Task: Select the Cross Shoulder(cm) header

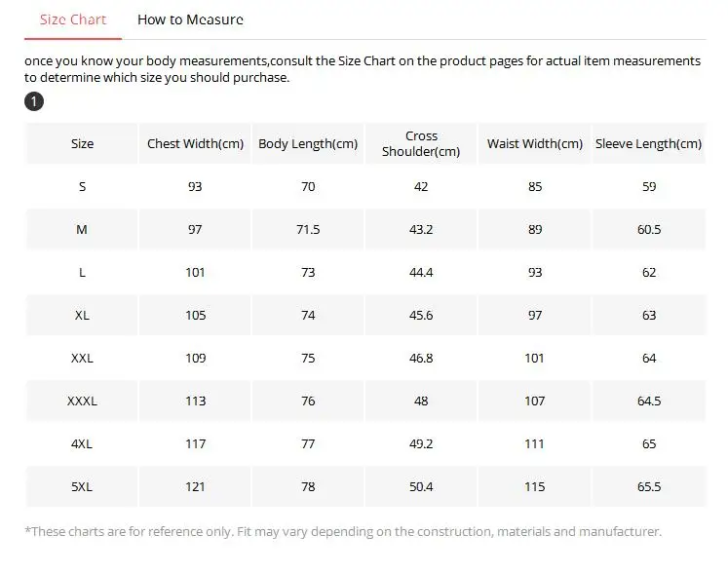Action: (421, 143)
